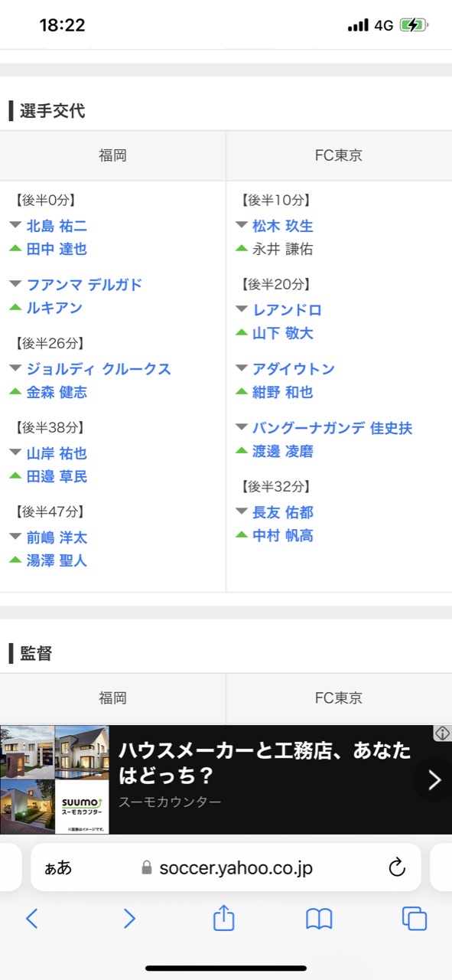Open the ぁあ reader options
Image resolution: width=452 pixels, height=980 pixels.
coord(59,868)
